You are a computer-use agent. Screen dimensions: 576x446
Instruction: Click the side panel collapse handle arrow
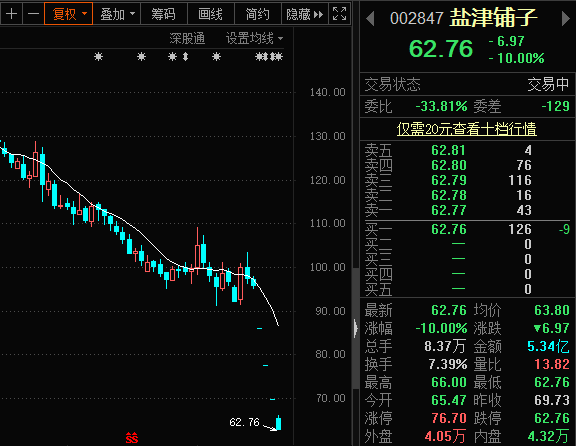tap(355, 328)
